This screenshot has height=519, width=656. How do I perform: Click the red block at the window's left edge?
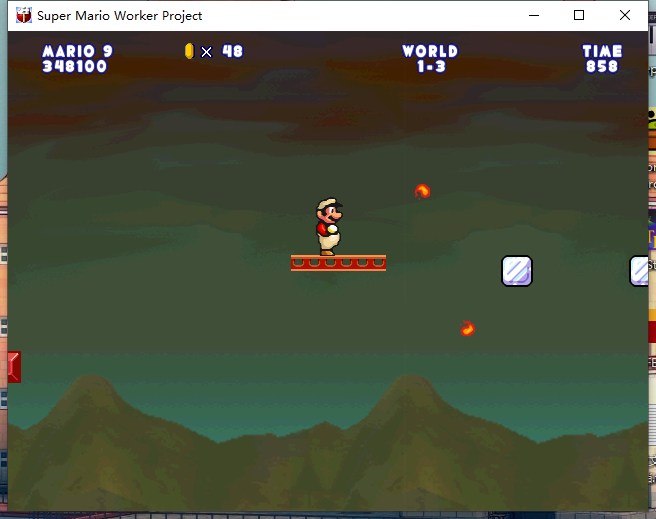pos(14,367)
